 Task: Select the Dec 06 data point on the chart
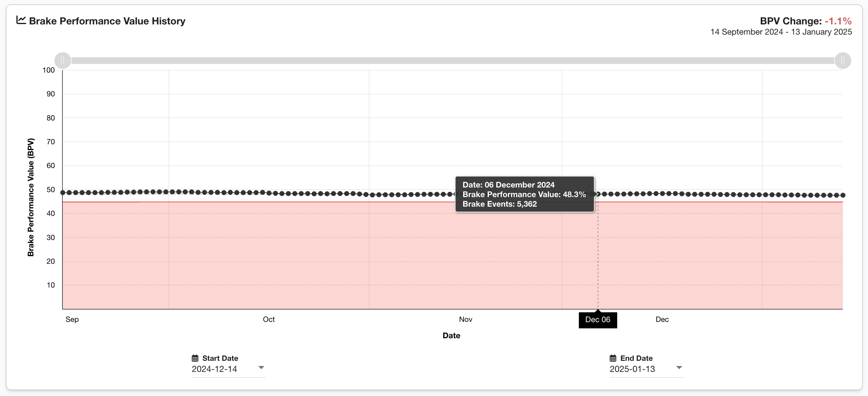598,194
